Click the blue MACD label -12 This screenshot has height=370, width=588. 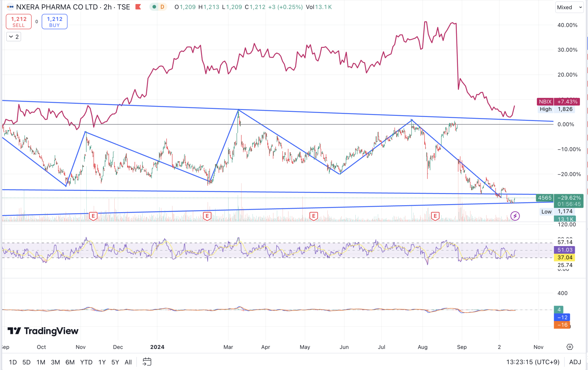point(562,317)
